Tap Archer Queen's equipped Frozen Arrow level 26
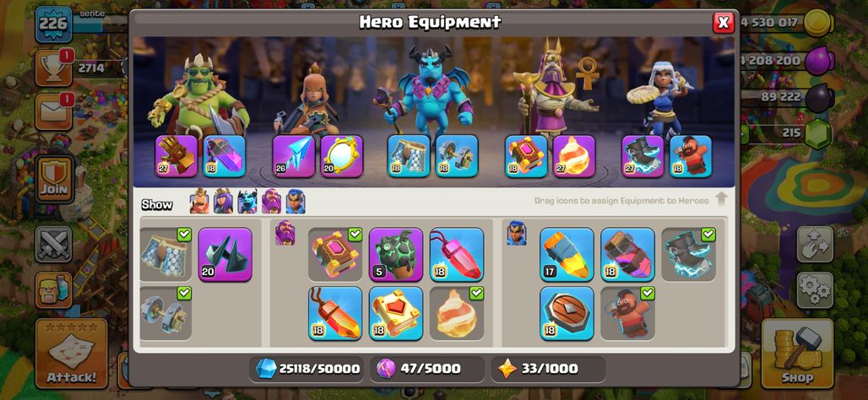This screenshot has width=868, height=400. [293, 156]
